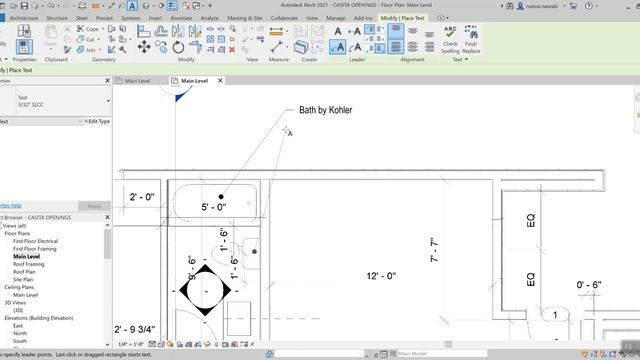Screen dimensions: 640x360
Task: Toggle the Properties palette button
Action: (24, 47)
